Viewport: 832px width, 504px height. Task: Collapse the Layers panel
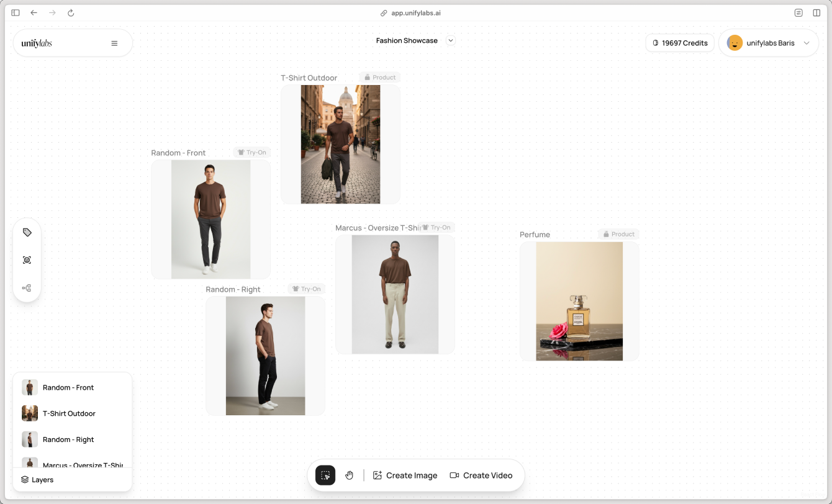37,480
